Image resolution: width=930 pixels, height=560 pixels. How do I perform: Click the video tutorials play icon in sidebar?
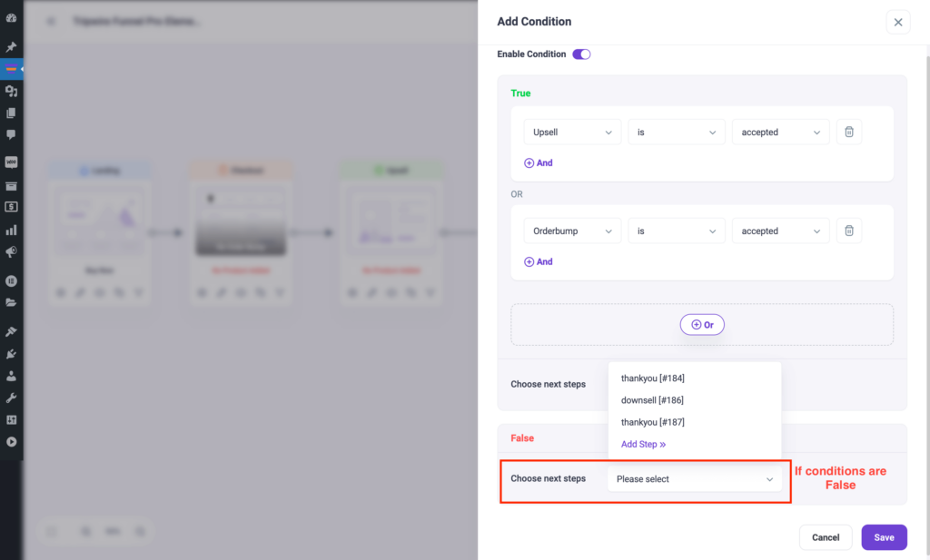pyautogui.click(x=12, y=443)
